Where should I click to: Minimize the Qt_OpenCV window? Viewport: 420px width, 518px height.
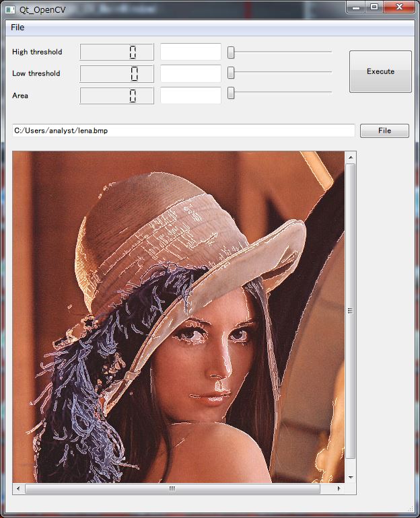[x=356, y=7]
